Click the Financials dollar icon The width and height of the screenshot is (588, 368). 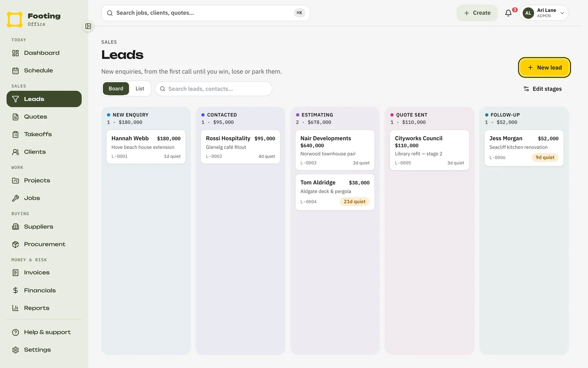[x=15, y=290]
